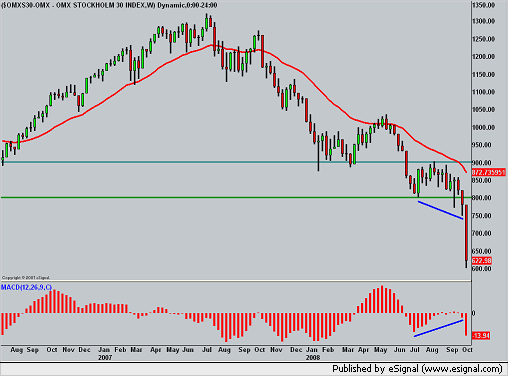Click the 650.00 price axis label
The width and height of the screenshot is (508, 376).
coord(482,251)
